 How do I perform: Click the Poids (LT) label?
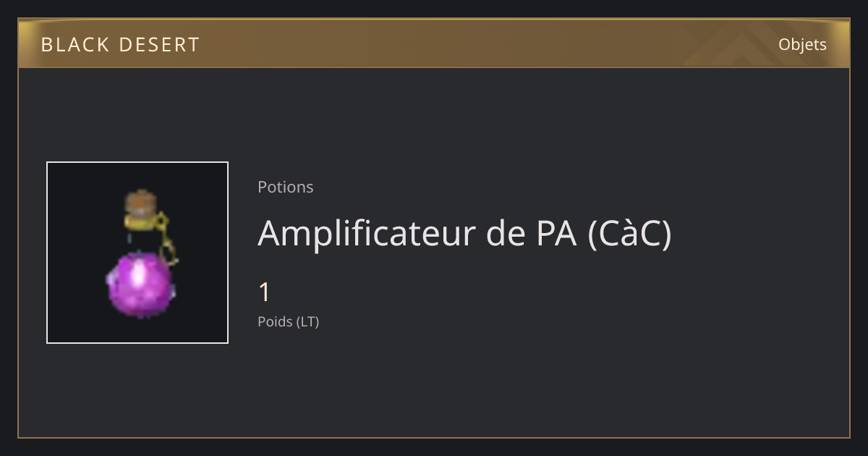288,321
